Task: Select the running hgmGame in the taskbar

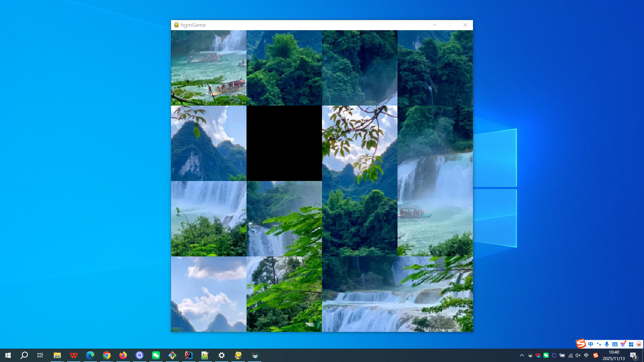Action: [238, 355]
